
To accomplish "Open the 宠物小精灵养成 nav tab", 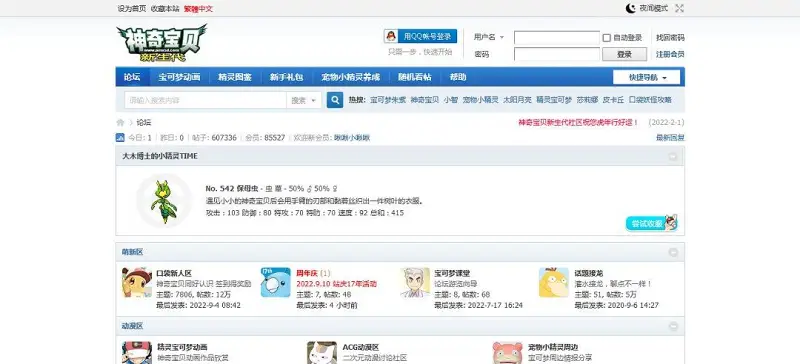I will point(351,77).
